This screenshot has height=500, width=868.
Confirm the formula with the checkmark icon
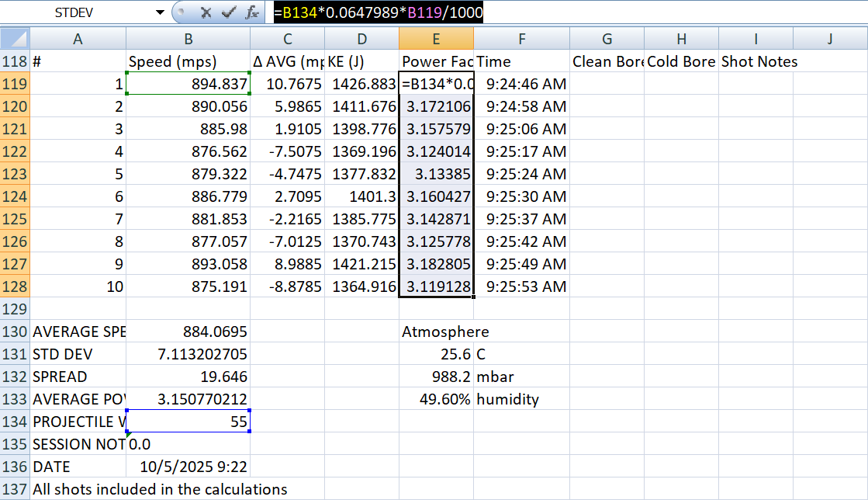(x=228, y=12)
